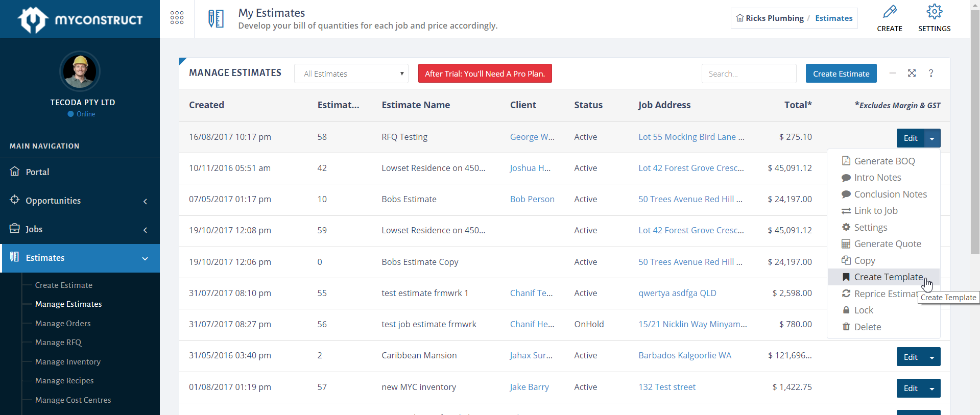Viewport: 980px width, 415px height.
Task: Choose Create Template from dropdown menu
Action: [883, 277]
